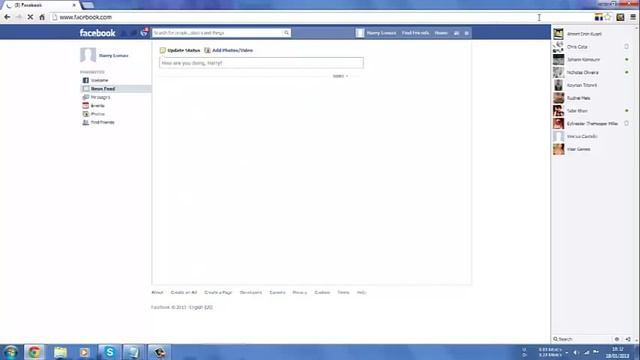Click the Terms footer link
The width and height of the screenshot is (640, 360).
(343, 292)
